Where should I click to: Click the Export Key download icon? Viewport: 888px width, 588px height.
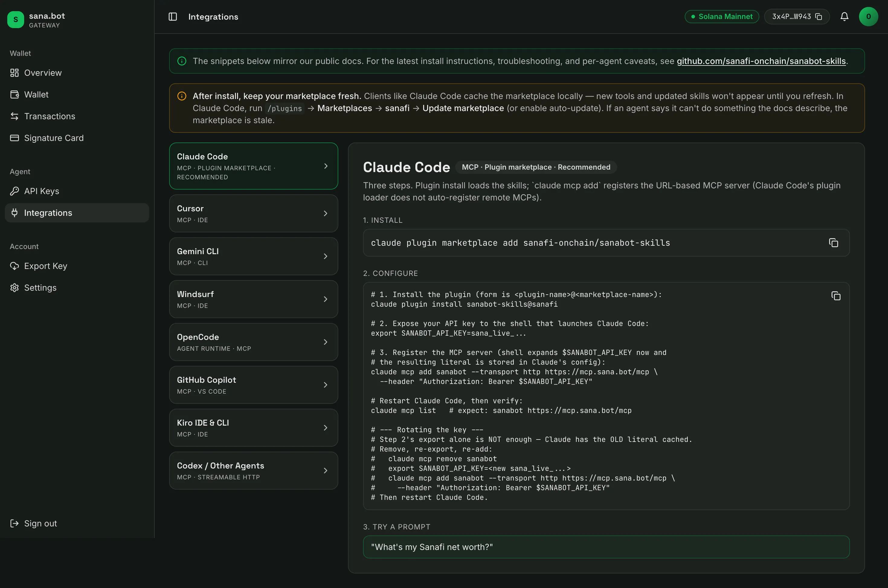pyautogui.click(x=14, y=266)
